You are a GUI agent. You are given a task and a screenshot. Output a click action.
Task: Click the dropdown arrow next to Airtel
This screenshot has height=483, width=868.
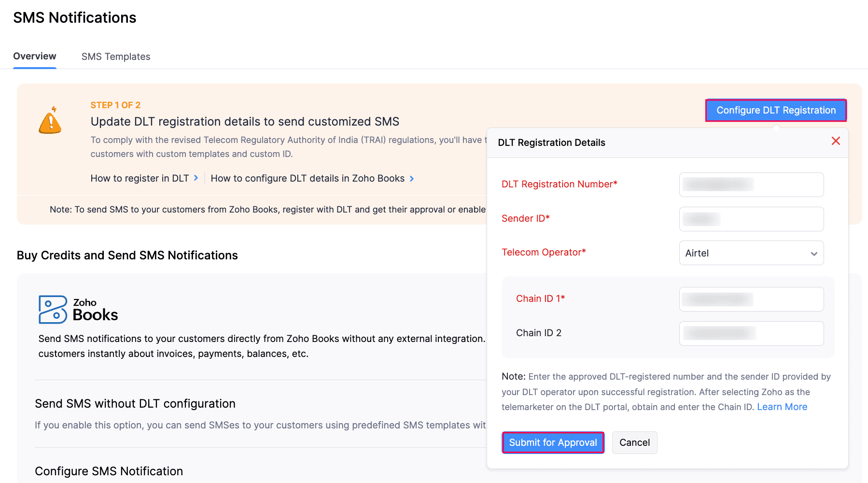pos(814,253)
